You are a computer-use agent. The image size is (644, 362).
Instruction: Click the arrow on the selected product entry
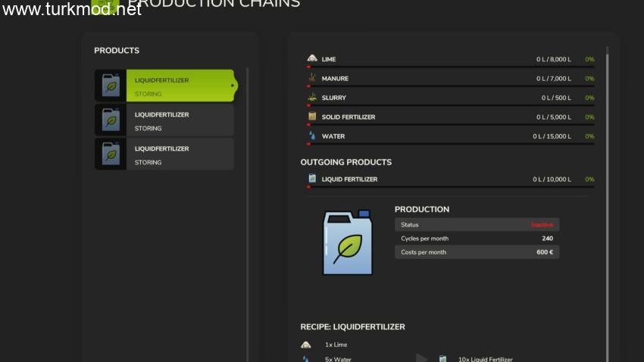tap(233, 86)
